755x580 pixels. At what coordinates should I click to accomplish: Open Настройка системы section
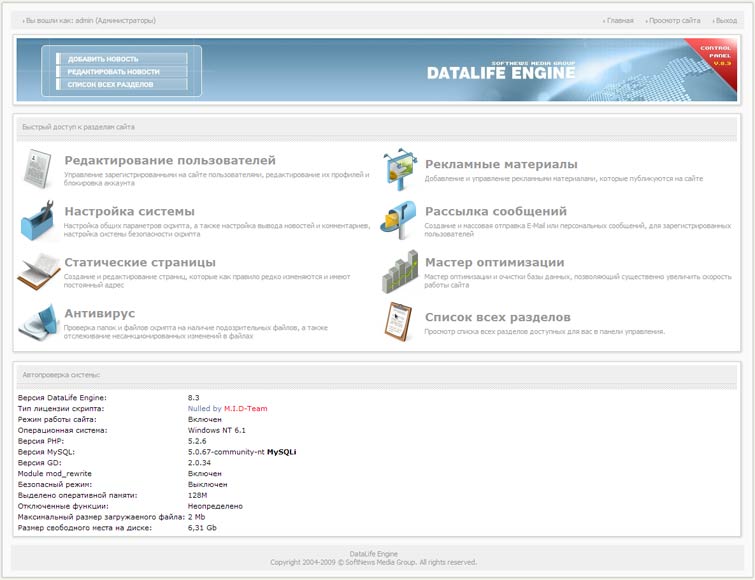coord(130,211)
